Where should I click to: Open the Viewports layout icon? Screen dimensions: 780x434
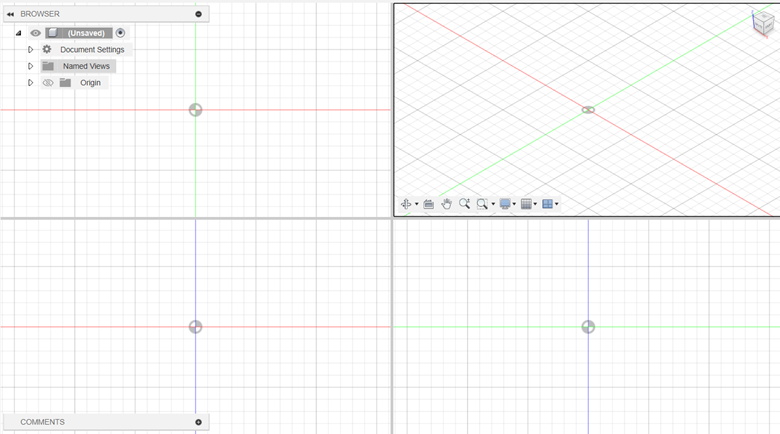(x=547, y=204)
